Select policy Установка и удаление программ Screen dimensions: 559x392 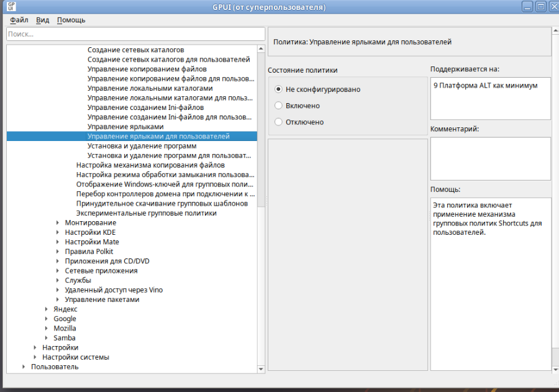click(142, 146)
